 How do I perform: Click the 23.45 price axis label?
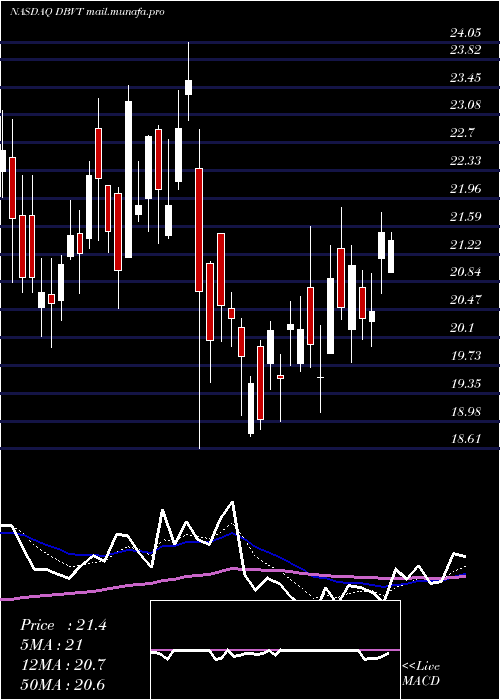pos(465,78)
